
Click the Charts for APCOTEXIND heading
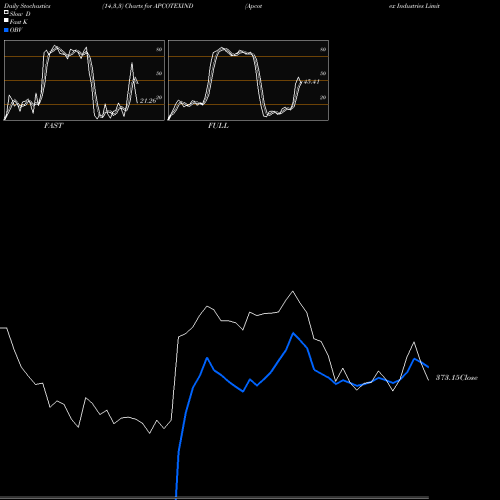pyautogui.click(x=159, y=6)
